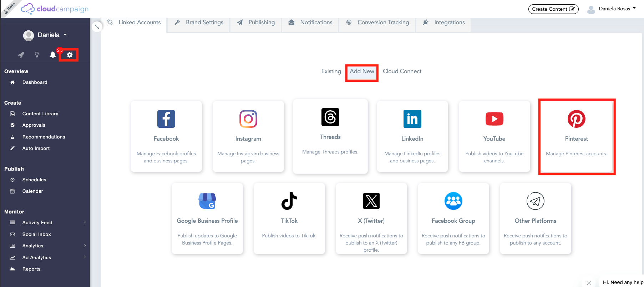Image resolution: width=644 pixels, height=287 pixels.
Task: Open the Integrations tab
Action: pos(443,22)
